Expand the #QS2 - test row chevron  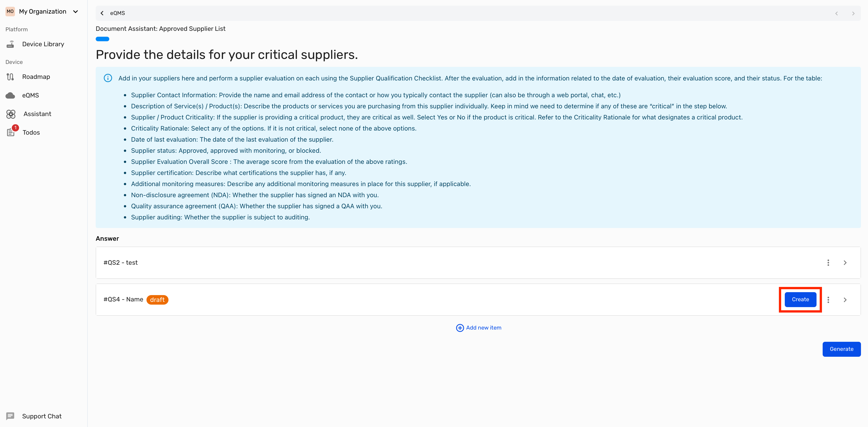tap(845, 263)
